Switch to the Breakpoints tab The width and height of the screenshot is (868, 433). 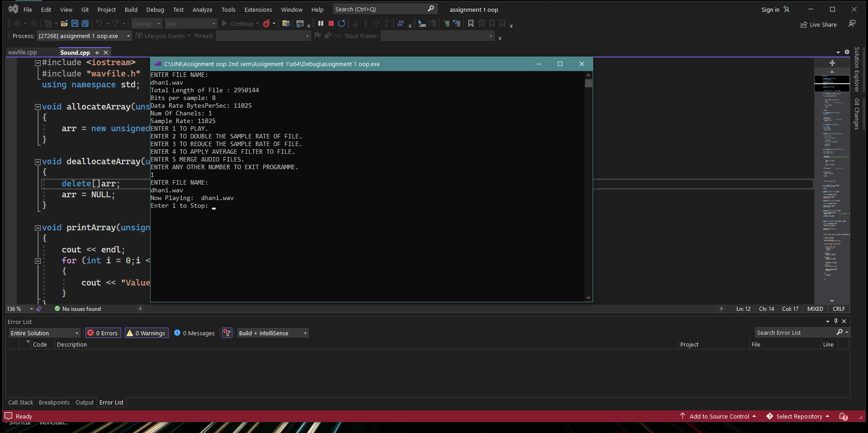click(54, 403)
